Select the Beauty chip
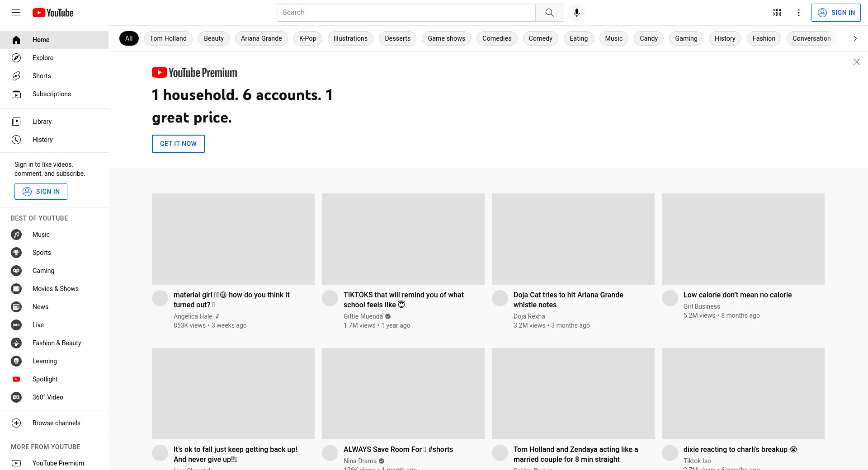The width and height of the screenshot is (868, 470). [x=214, y=38]
